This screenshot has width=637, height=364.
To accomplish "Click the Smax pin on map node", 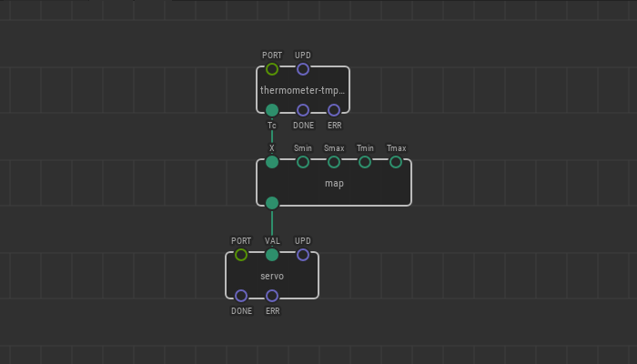I will (x=334, y=162).
